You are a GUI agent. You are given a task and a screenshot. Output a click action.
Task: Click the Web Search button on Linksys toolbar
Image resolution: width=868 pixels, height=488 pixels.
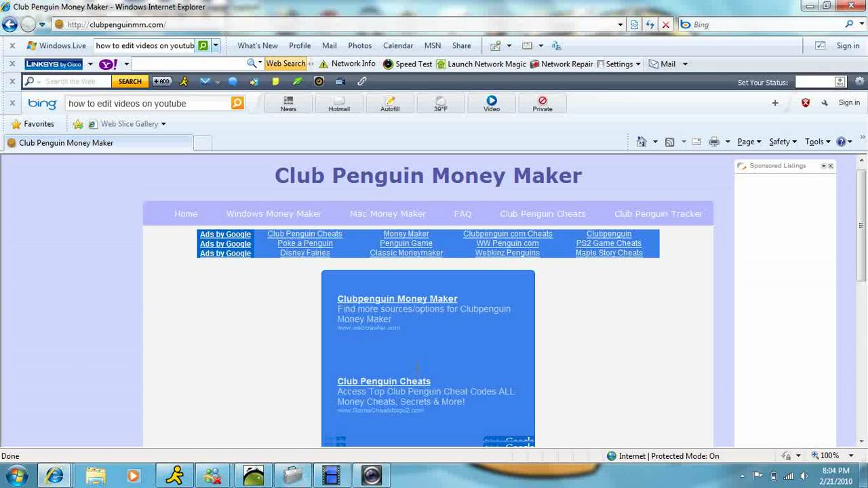click(285, 64)
